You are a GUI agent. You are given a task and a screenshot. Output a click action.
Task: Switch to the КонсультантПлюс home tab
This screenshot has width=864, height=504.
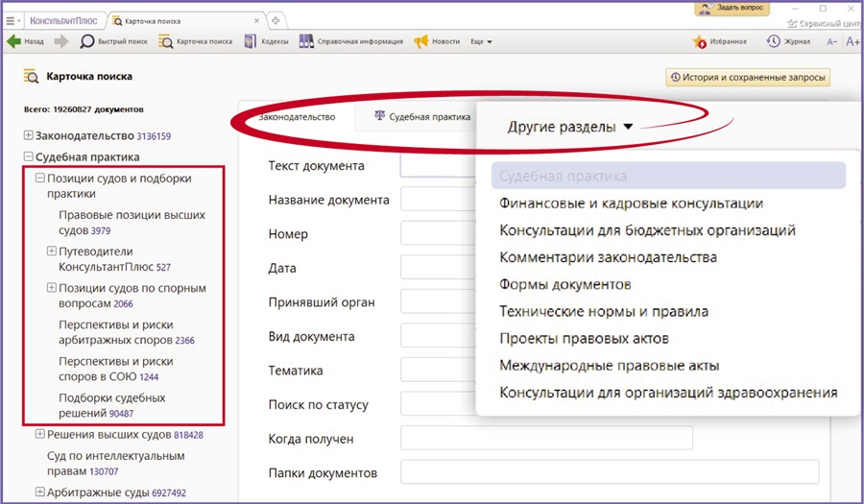[63, 21]
